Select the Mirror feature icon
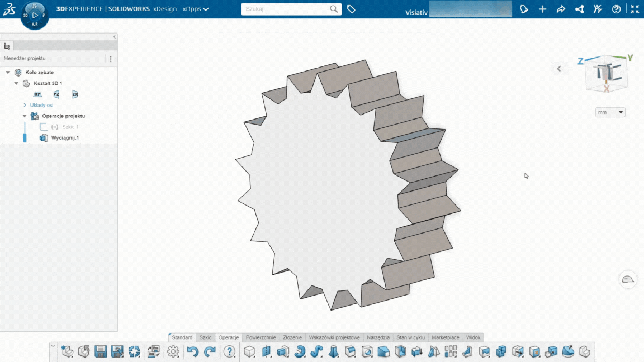 434,351
